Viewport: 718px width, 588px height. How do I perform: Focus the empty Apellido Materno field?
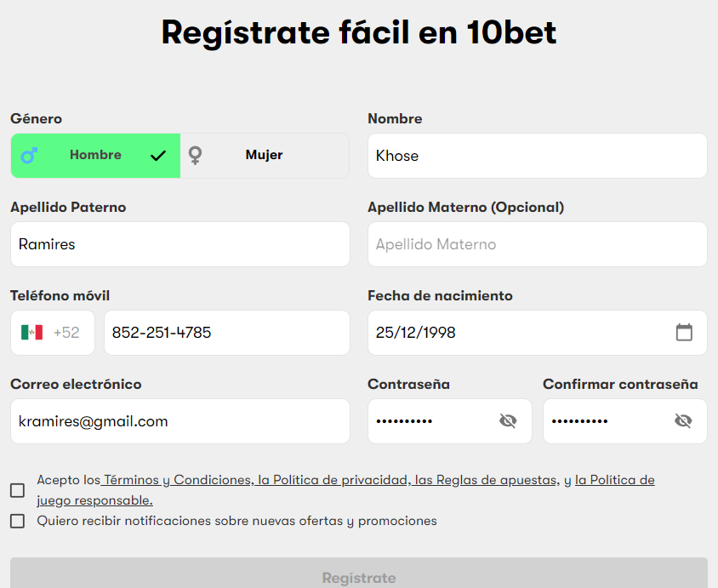click(538, 244)
